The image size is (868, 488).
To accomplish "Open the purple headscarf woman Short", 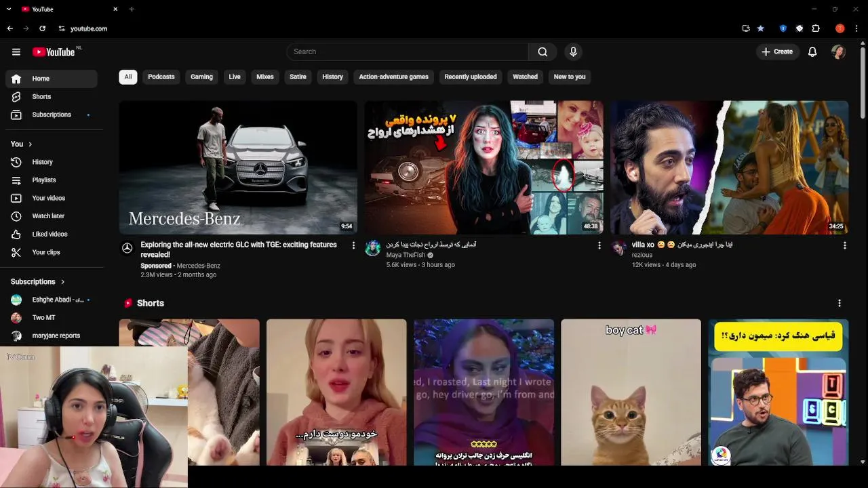I will pyautogui.click(x=484, y=392).
